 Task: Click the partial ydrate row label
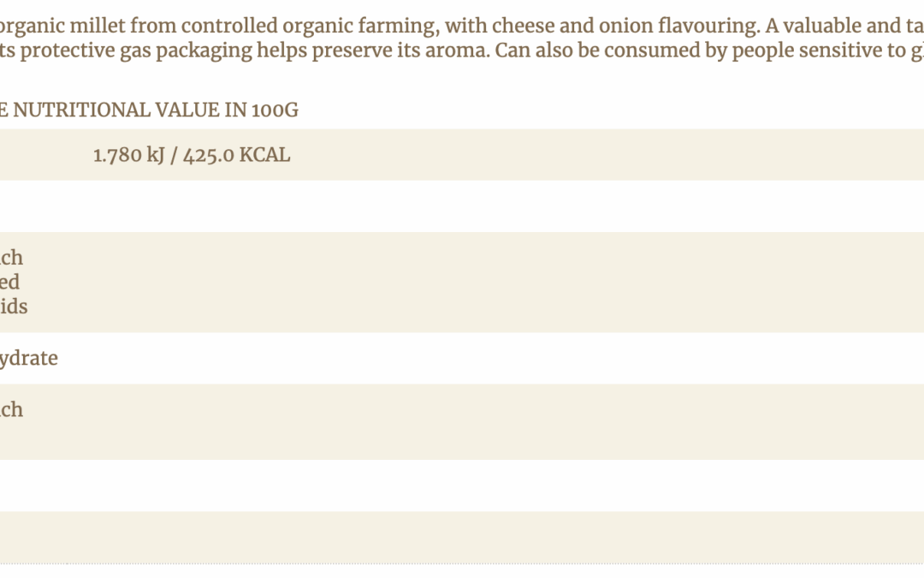point(29,358)
